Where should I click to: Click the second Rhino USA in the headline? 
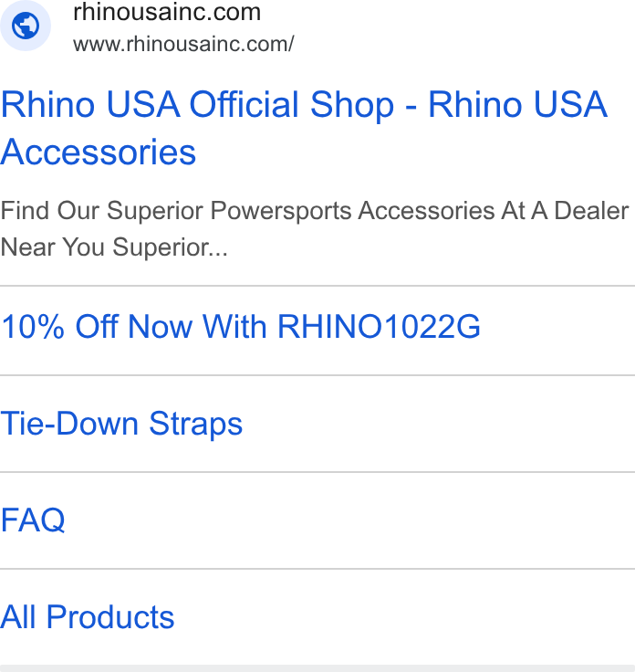pos(518,105)
